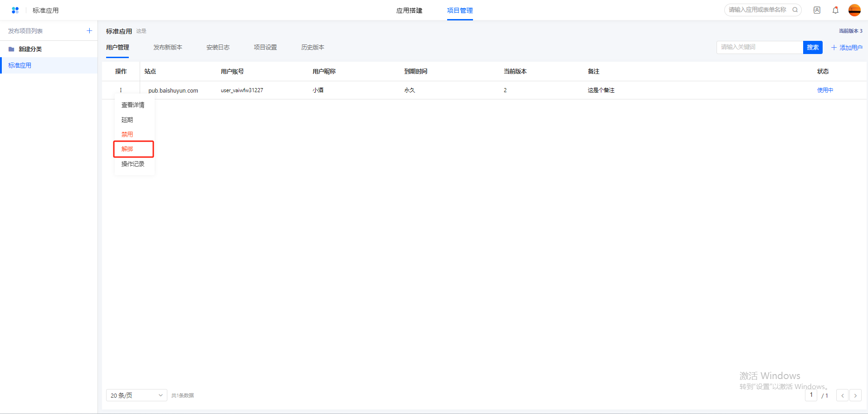
Task: Click the magnifier icon in top search box
Action: [795, 10]
